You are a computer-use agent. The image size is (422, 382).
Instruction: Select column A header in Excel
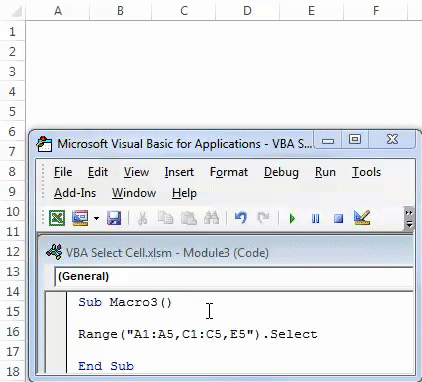pos(58,11)
